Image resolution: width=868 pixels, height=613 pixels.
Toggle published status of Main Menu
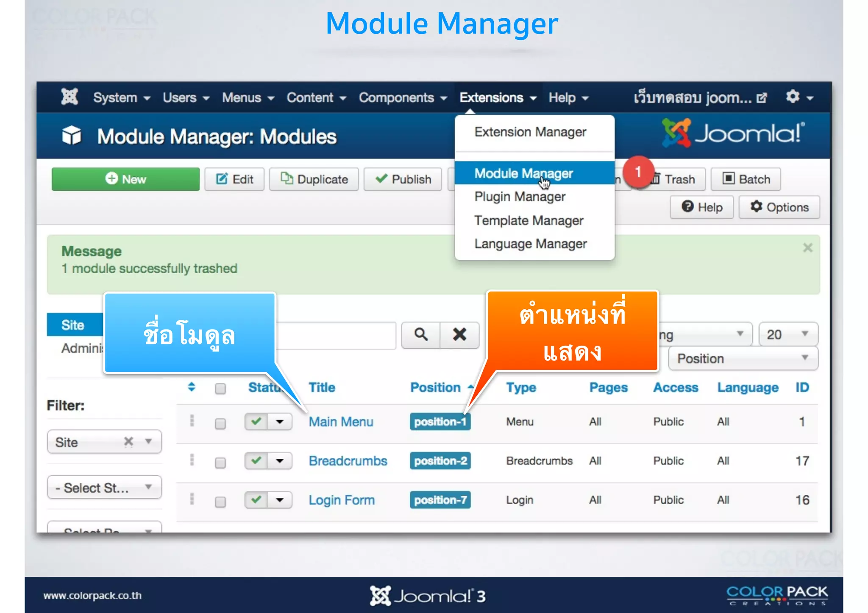point(256,422)
